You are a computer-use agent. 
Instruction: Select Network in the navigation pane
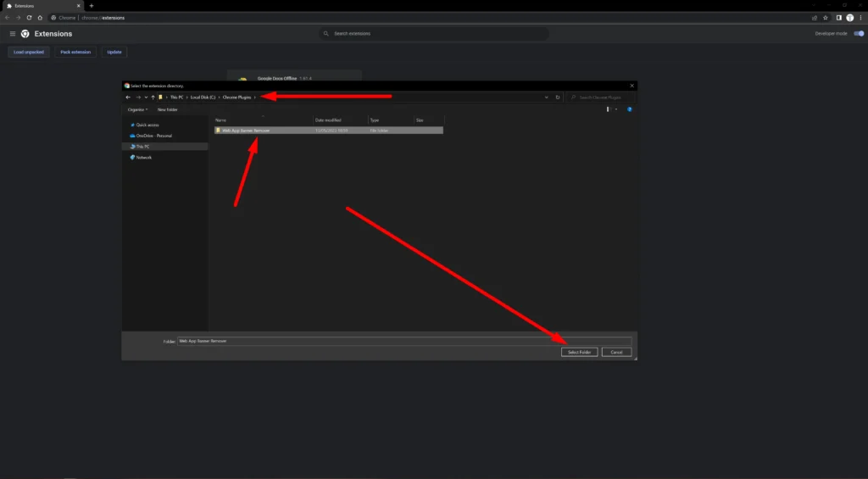[x=143, y=158]
